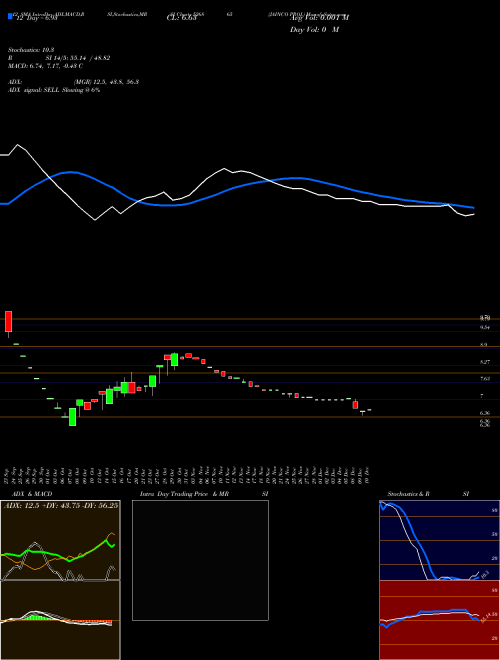Image resolution: width=500 pixels, height=660 pixels.
Task: Select the 'MACD: 6.74, 7.17, -0.43 C' line
Action: 45,66
